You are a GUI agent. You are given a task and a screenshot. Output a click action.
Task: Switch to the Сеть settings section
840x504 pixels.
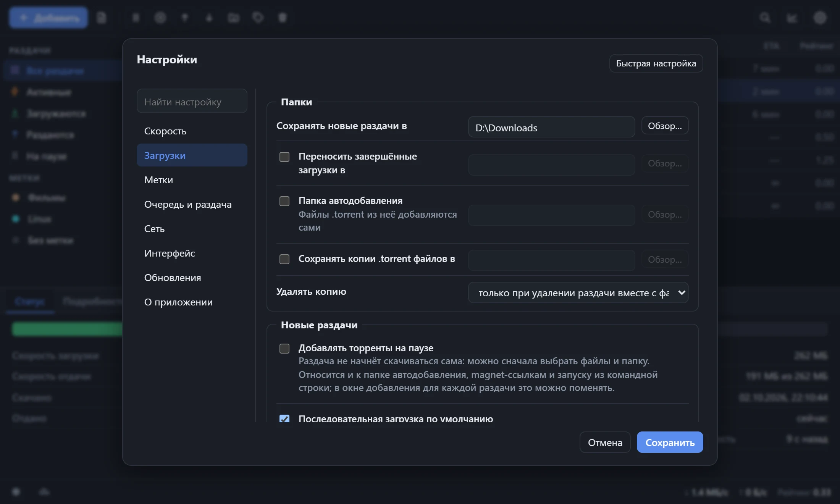click(x=192, y=229)
